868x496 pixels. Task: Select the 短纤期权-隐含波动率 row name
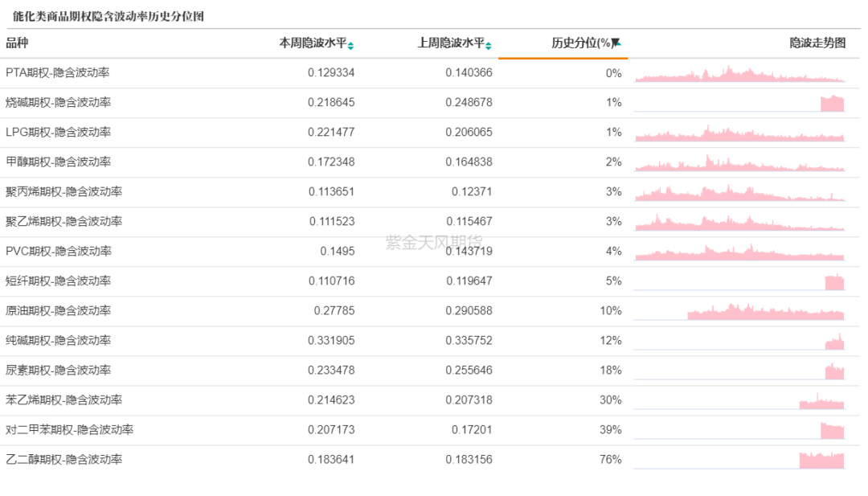(58, 281)
